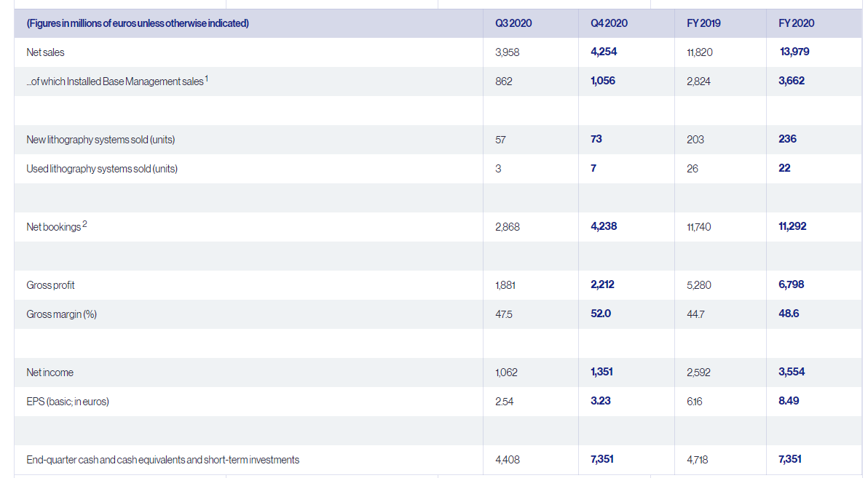Click the EPS (basic; in euros) label
Image resolution: width=868 pixels, height=478 pixels.
click(x=68, y=402)
